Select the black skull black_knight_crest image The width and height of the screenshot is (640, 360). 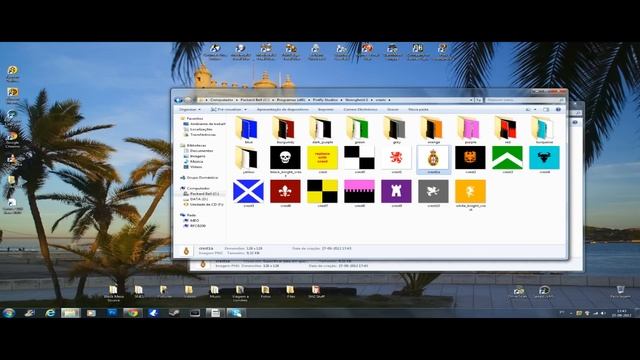click(x=285, y=158)
